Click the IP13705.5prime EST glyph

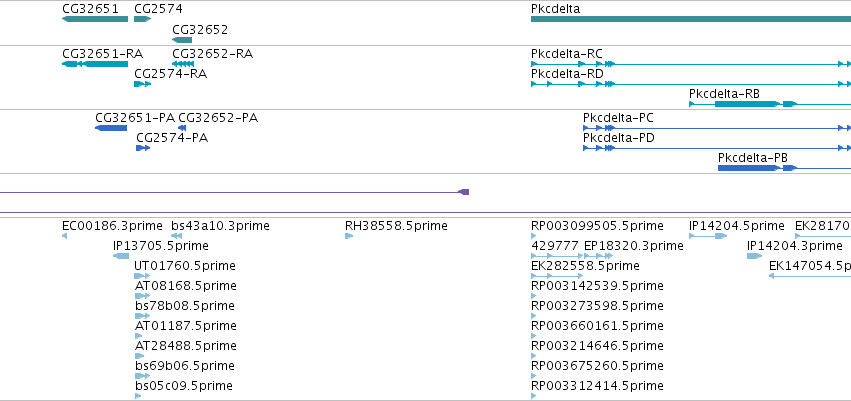pos(121,256)
